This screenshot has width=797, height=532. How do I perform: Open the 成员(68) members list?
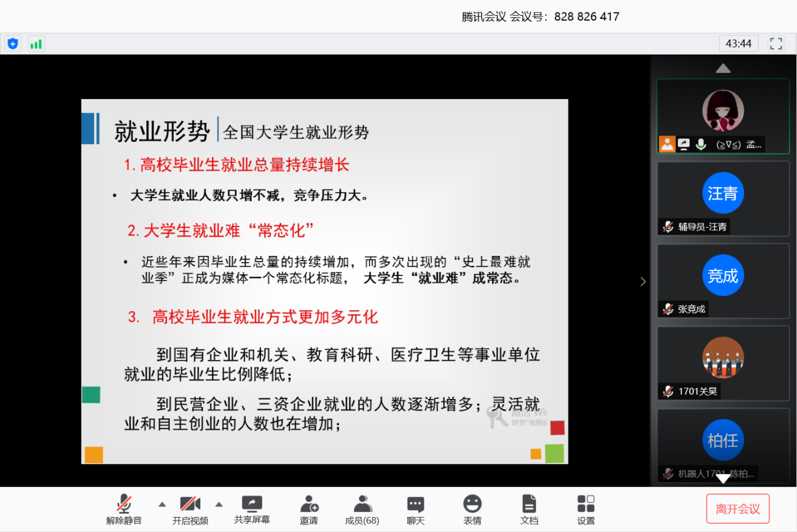click(362, 509)
